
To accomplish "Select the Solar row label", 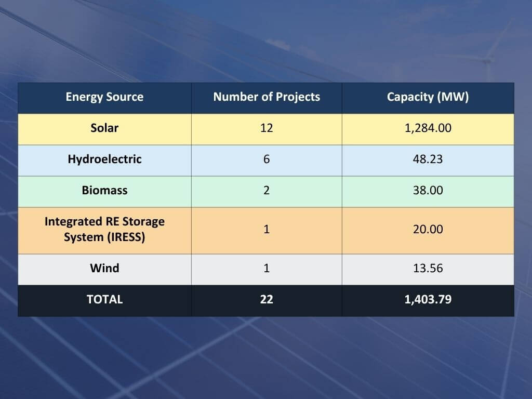I will [104, 128].
